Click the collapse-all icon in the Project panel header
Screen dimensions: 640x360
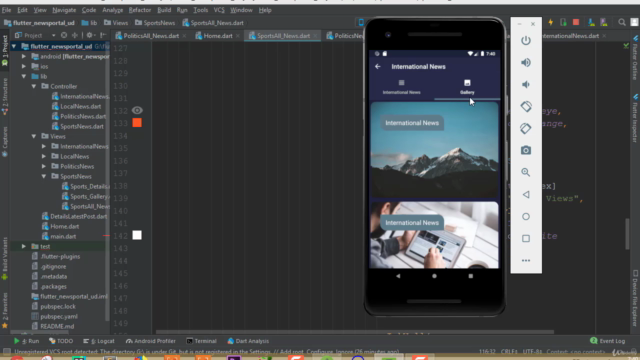click(x=75, y=36)
